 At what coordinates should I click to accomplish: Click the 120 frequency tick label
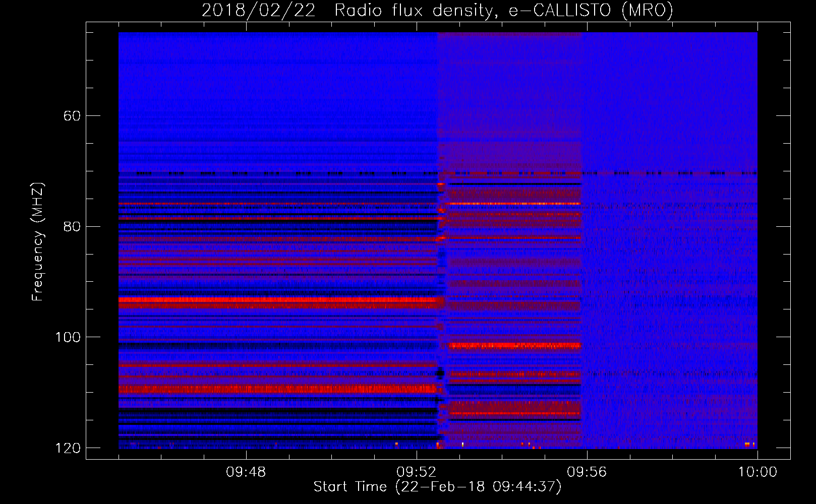(68, 448)
